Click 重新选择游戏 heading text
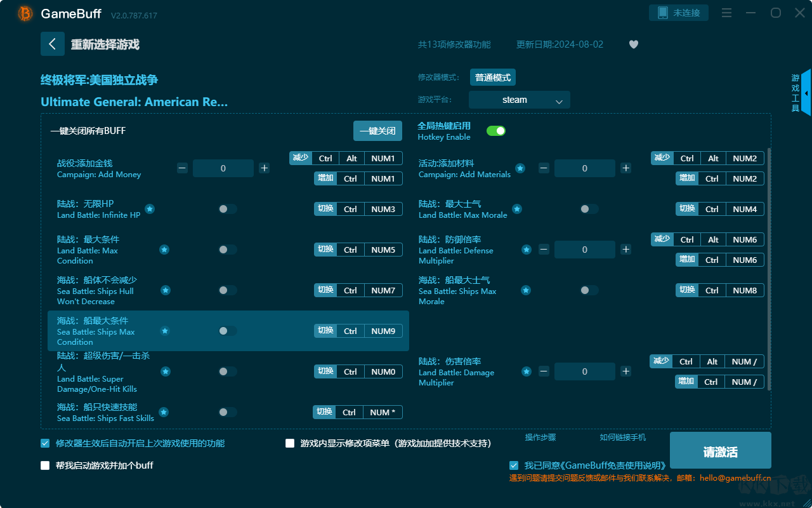The image size is (812, 508). [x=105, y=44]
